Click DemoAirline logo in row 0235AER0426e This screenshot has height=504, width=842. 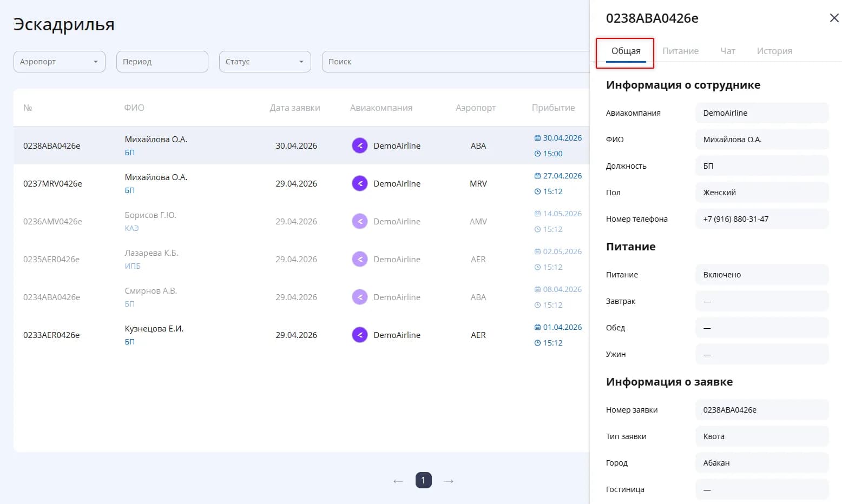360,259
